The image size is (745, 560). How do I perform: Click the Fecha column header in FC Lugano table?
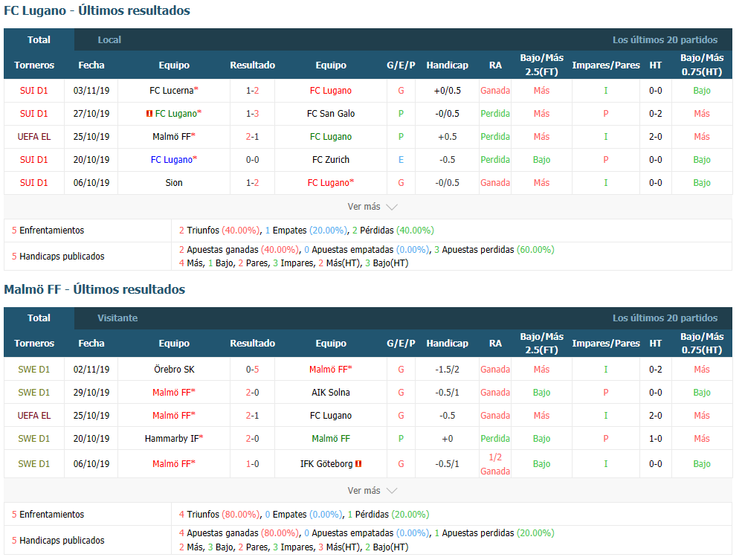(91, 65)
